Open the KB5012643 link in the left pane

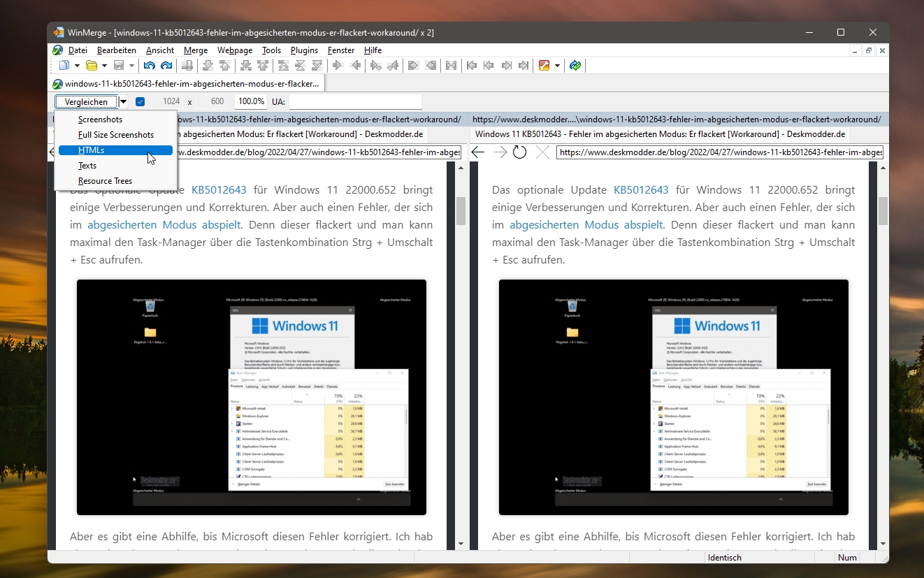(x=219, y=189)
